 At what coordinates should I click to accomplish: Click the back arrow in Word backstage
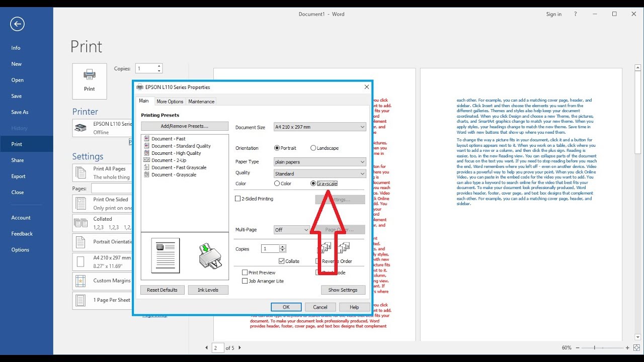(17, 24)
